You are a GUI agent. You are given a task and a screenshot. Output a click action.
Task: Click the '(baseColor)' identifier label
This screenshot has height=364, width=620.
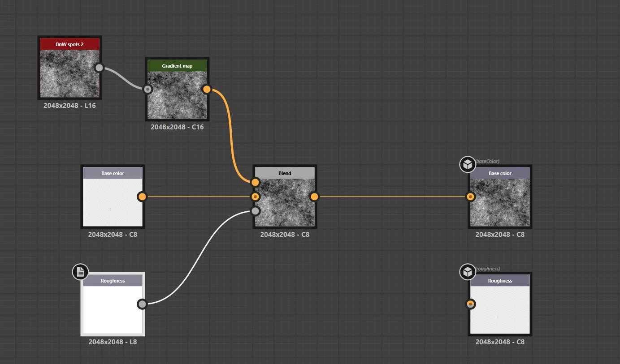click(x=488, y=161)
